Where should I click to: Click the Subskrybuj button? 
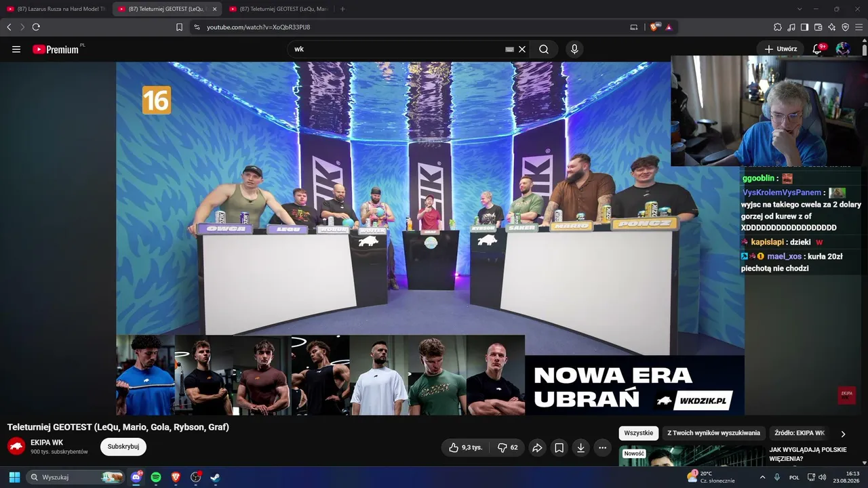pos(123,447)
